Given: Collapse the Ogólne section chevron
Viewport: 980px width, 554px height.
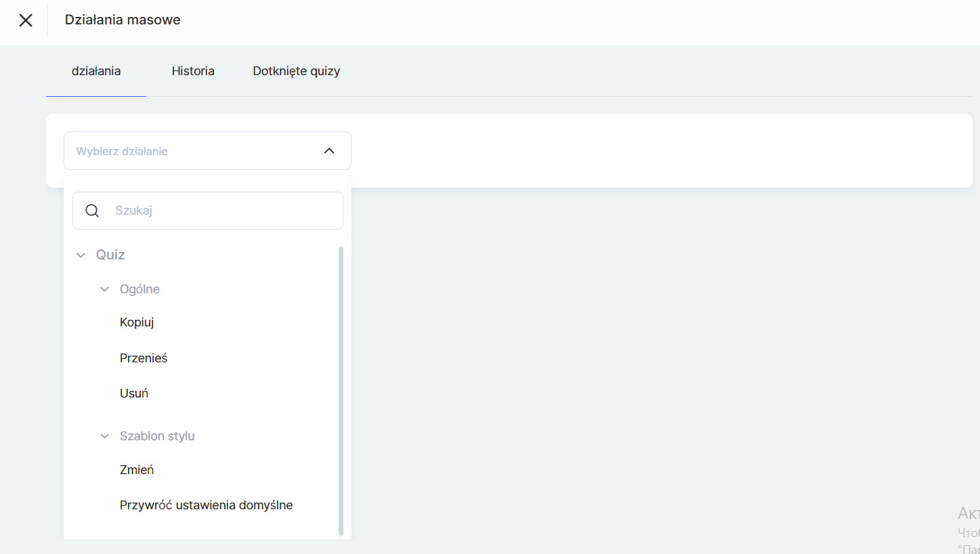Looking at the screenshot, I should 104,289.
